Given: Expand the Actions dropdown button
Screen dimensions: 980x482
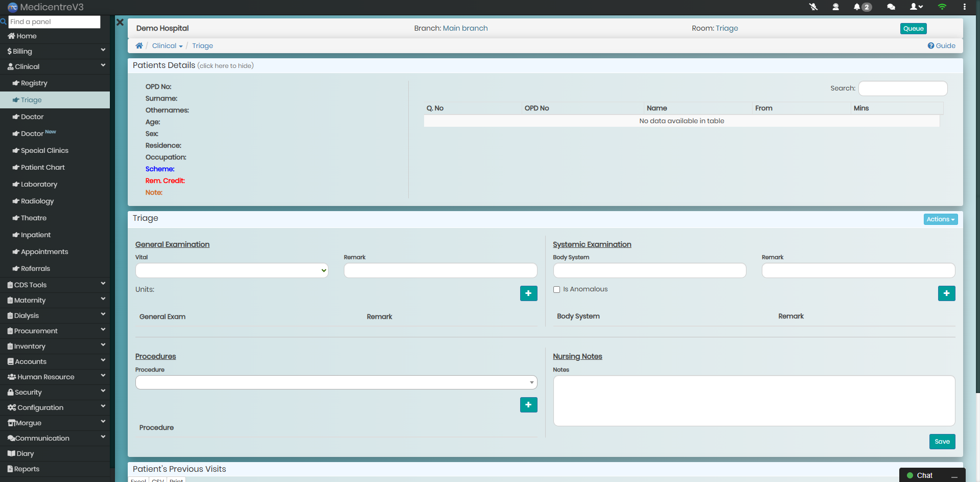Looking at the screenshot, I should [x=940, y=219].
